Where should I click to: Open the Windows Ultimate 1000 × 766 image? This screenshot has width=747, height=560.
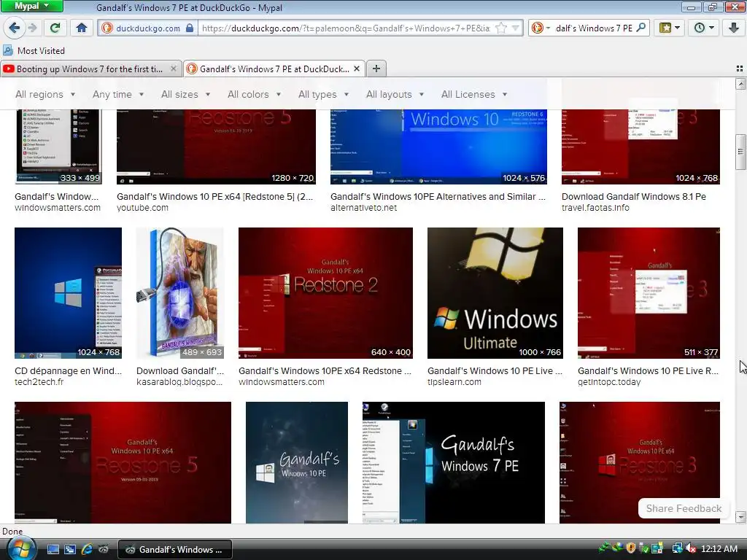coord(495,293)
